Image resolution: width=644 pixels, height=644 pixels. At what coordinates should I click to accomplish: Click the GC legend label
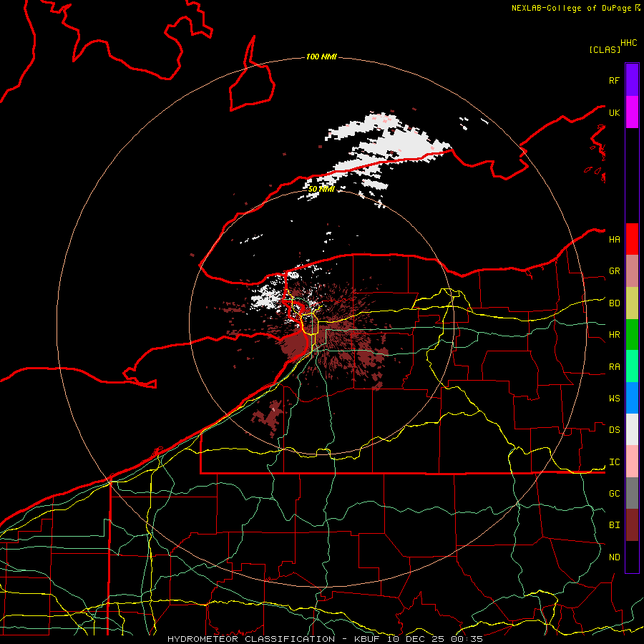tap(614, 494)
